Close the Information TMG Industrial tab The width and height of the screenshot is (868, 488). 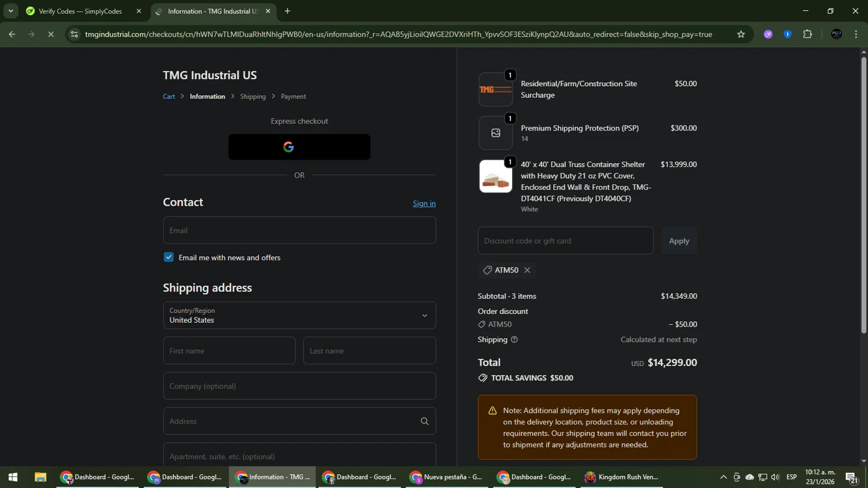[268, 11]
